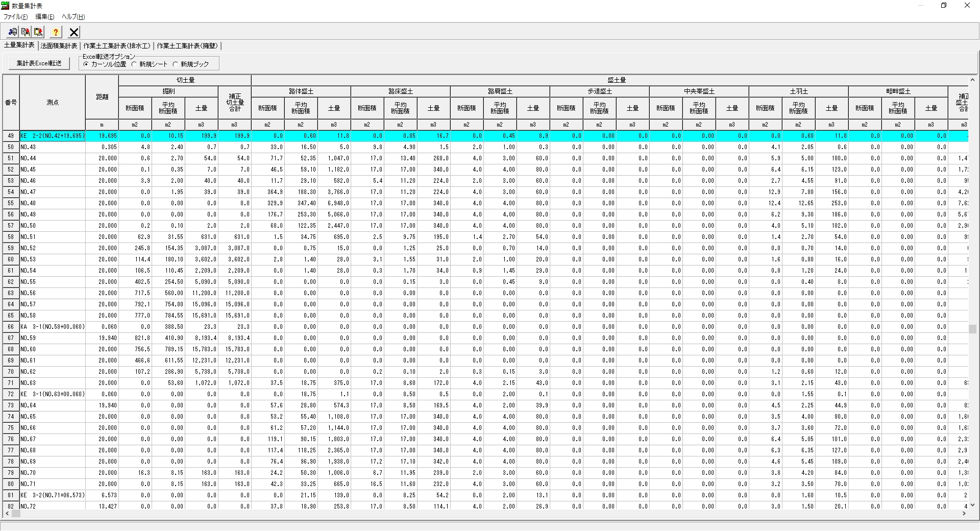This screenshot has width=980, height=531.
Task: Click the 土羽土 header
Action: tap(799, 91)
